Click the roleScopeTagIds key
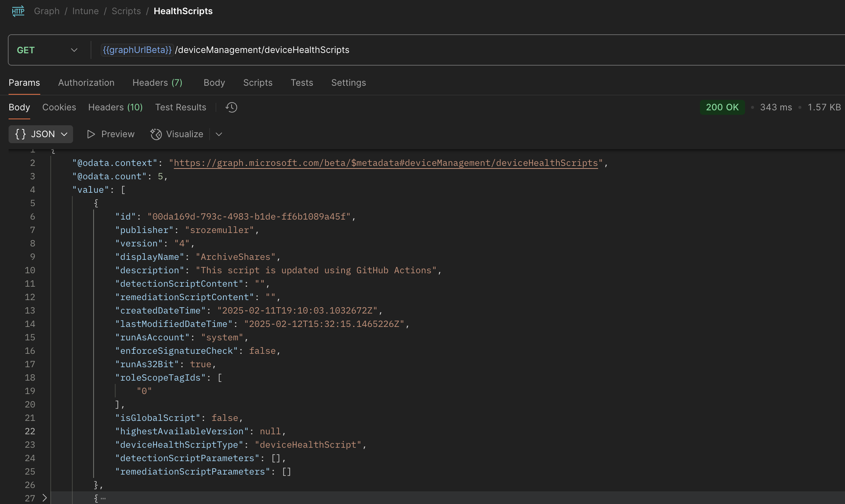 [161, 378]
